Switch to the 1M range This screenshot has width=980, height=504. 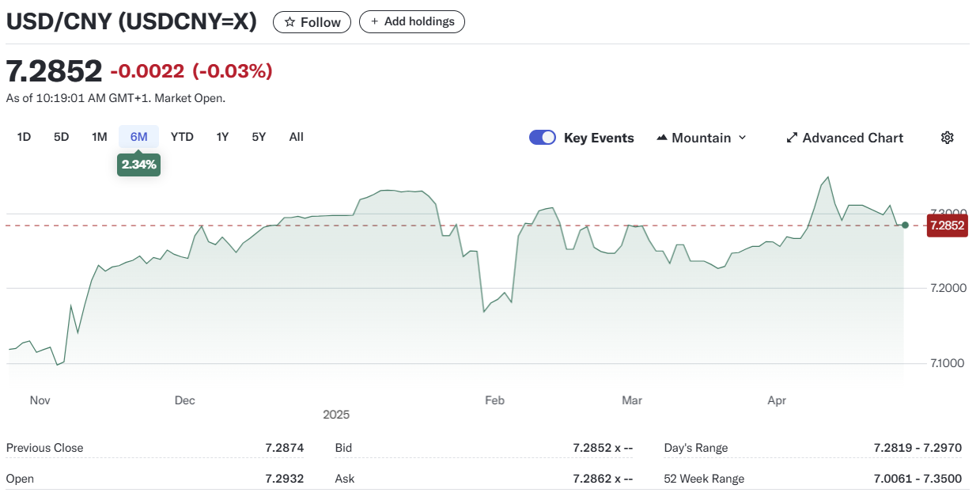99,137
